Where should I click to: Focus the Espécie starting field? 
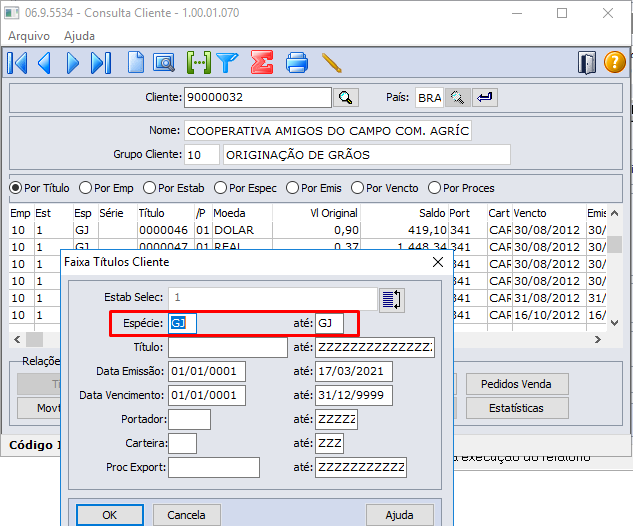[x=182, y=323]
